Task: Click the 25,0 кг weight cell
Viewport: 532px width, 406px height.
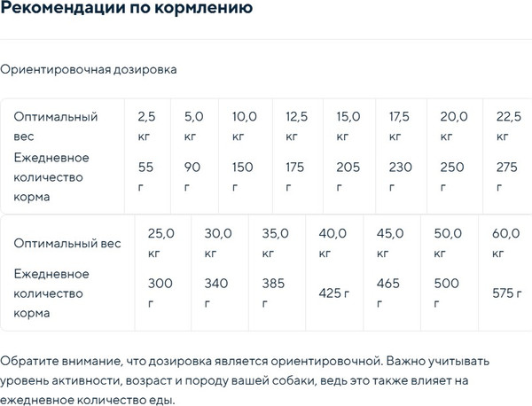Action: coord(160,243)
